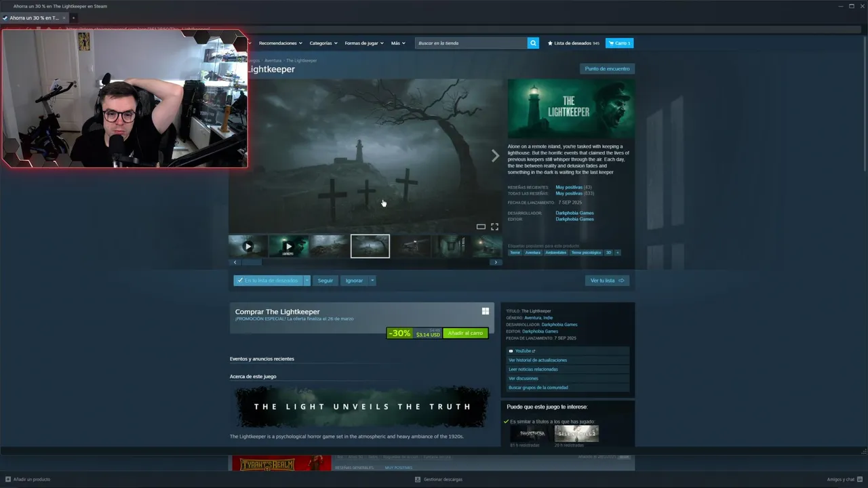
Task: Play the second trailer with green poster
Action: pos(289,246)
